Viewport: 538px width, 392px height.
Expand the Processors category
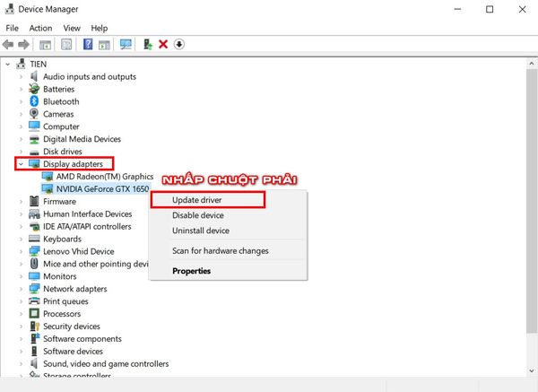pos(21,314)
